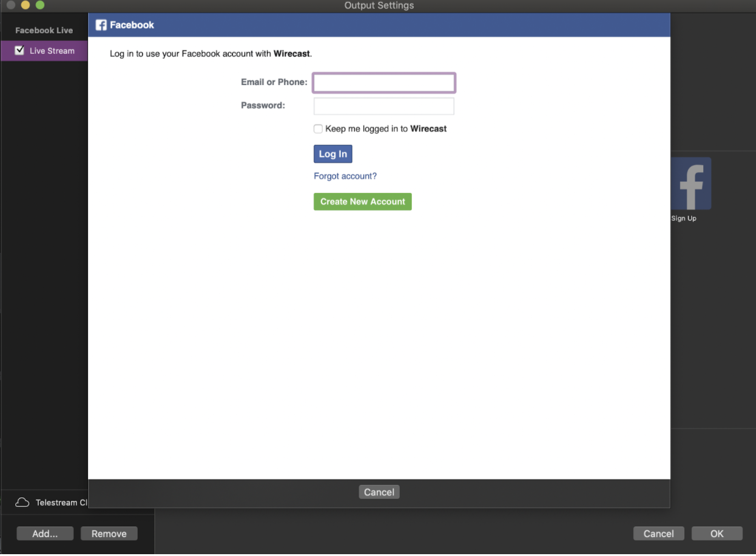Select the Telestream Cloud entry in the sidebar
The width and height of the screenshot is (756, 556).
click(x=51, y=503)
